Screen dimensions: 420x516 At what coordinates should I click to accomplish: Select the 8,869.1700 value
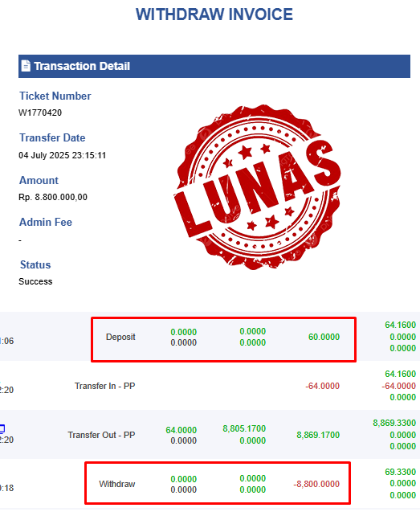coord(318,435)
